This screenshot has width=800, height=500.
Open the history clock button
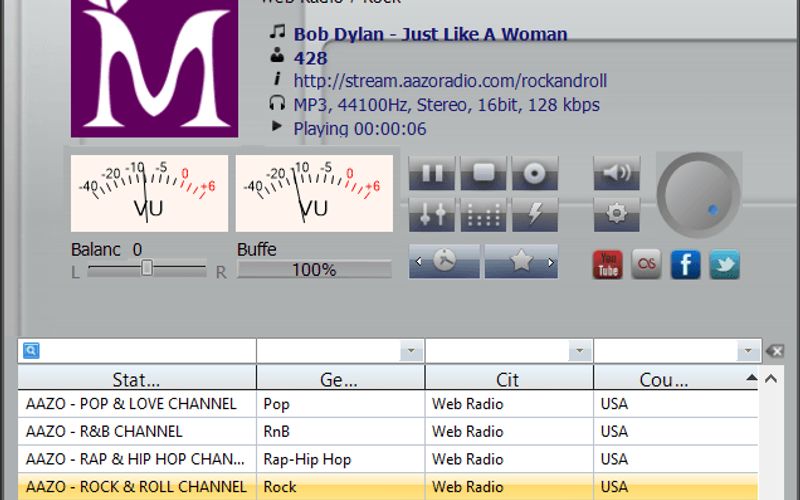click(x=445, y=261)
